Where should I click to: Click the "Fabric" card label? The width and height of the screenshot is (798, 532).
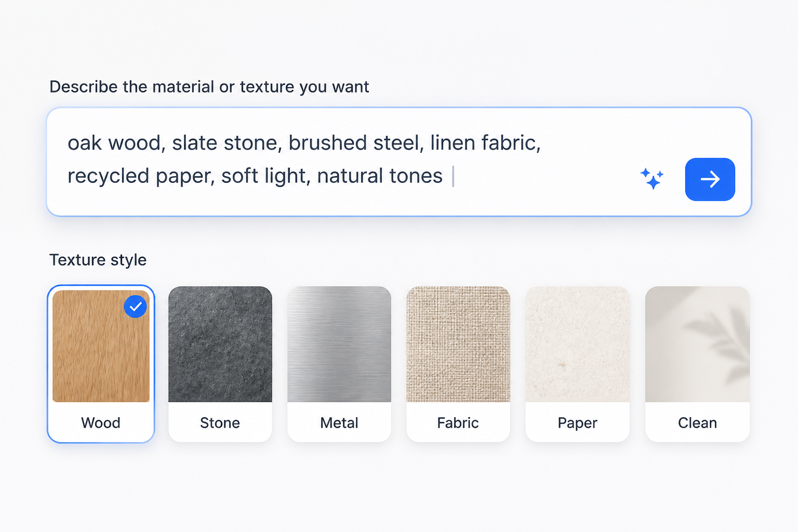pyautogui.click(x=458, y=423)
